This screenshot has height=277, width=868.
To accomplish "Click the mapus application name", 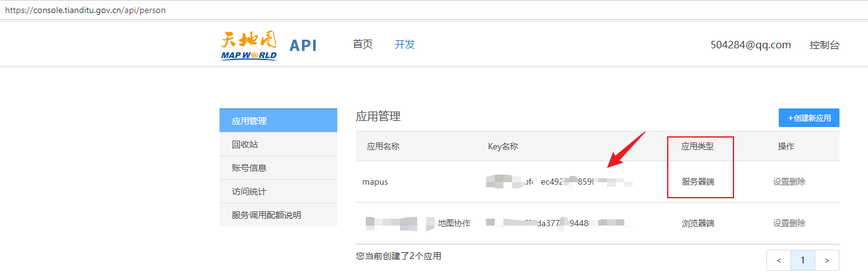I will pyautogui.click(x=374, y=182).
